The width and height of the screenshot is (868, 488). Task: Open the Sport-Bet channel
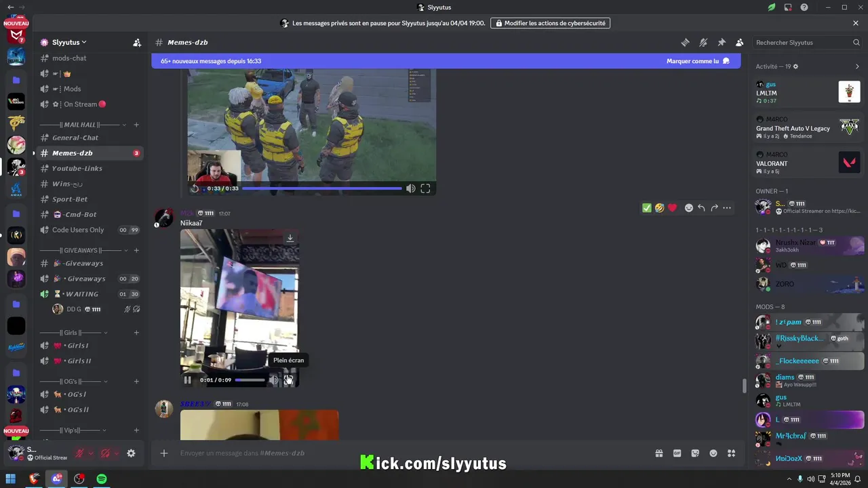point(90,199)
